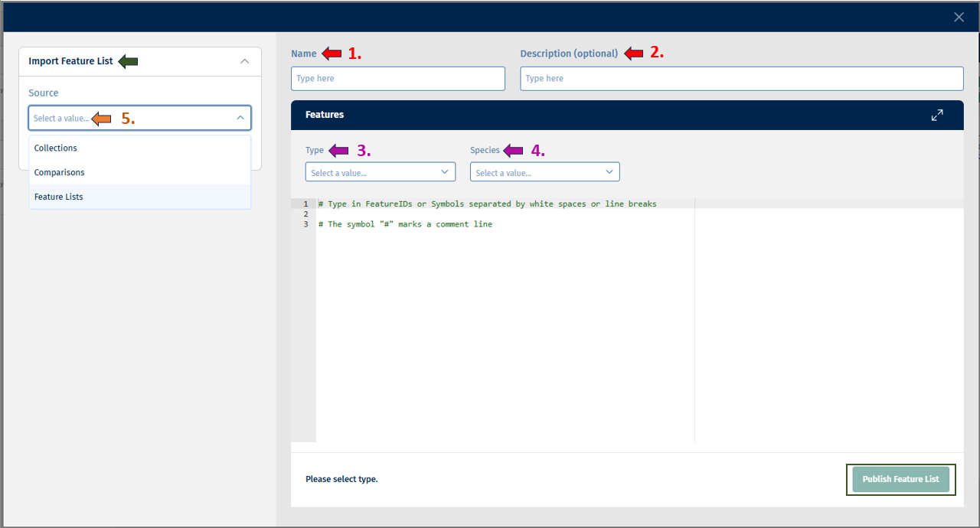Click the Import Feature List collapse chevron

click(244, 61)
